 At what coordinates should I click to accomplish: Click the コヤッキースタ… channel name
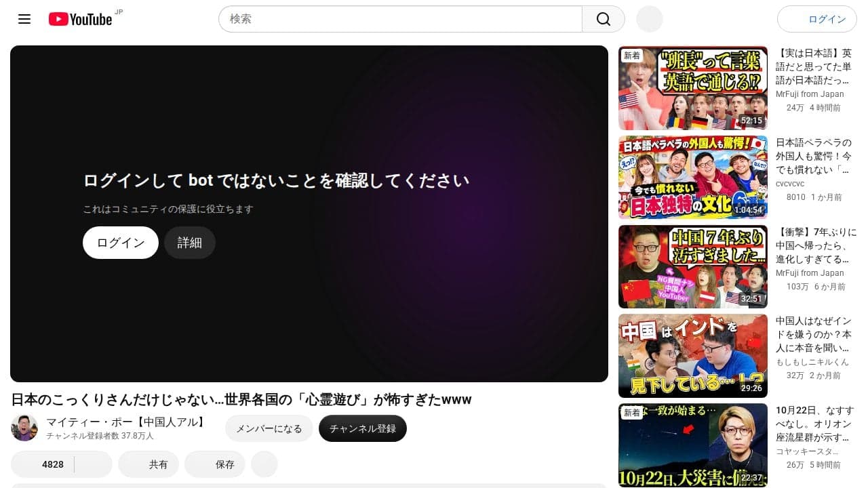(x=807, y=451)
